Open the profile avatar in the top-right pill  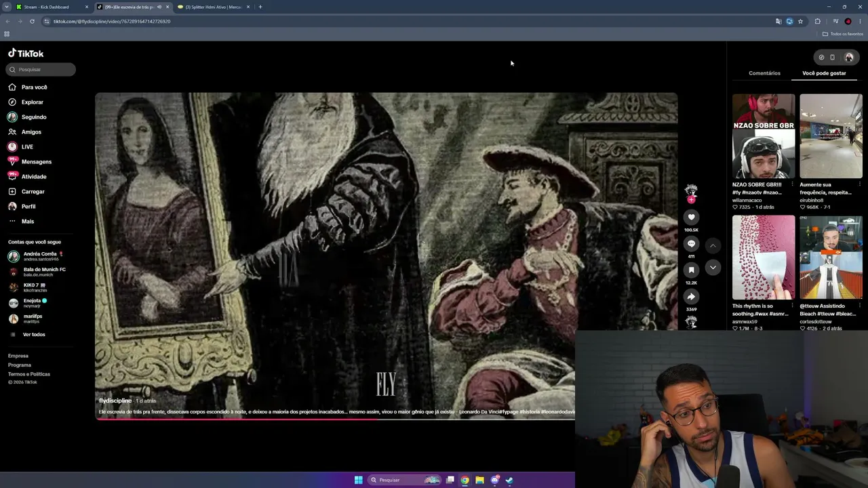coord(848,58)
